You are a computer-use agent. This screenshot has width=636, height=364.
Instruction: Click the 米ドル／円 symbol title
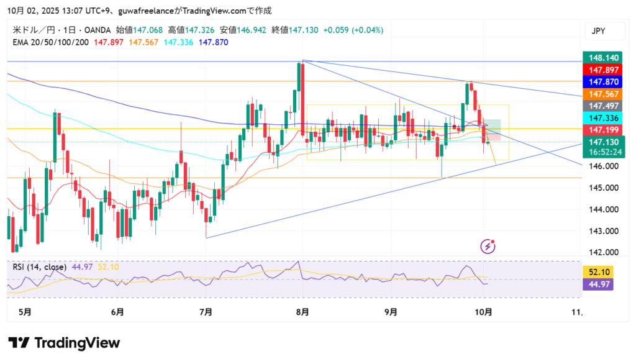34,30
